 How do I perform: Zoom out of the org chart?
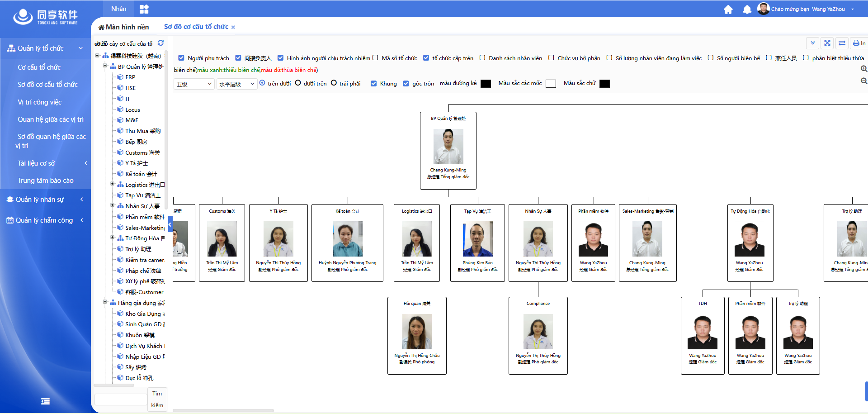(x=864, y=81)
